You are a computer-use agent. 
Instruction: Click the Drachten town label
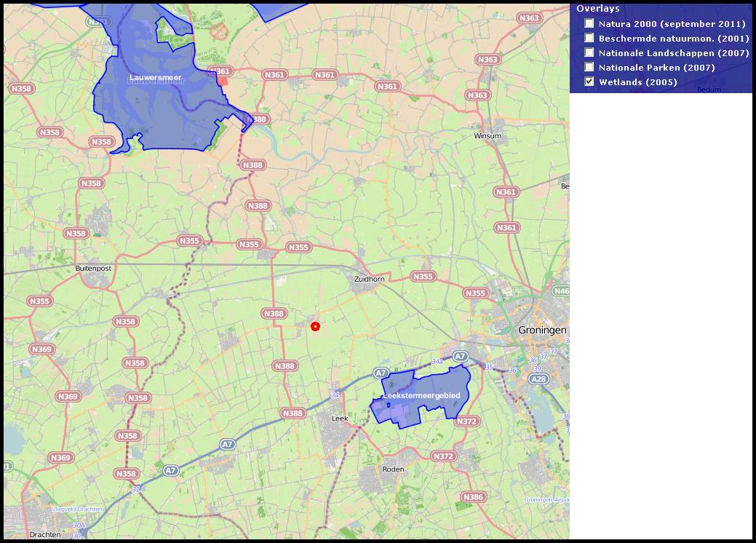(x=44, y=534)
